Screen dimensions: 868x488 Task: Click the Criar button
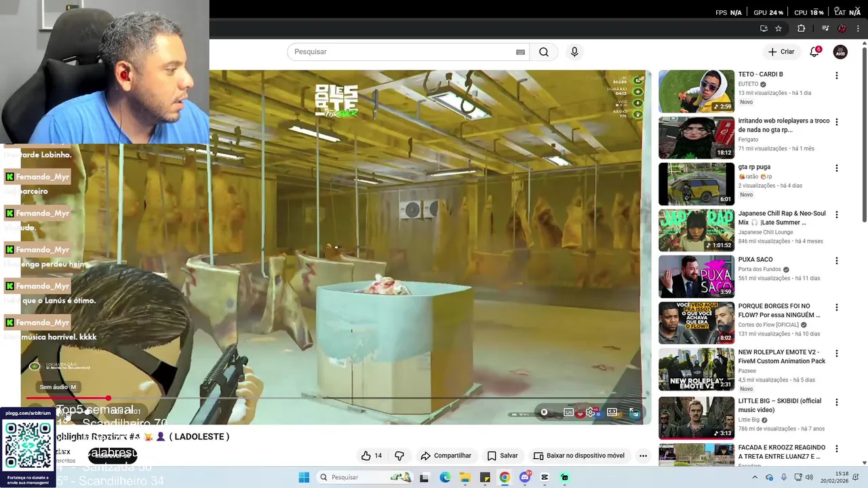tap(781, 52)
